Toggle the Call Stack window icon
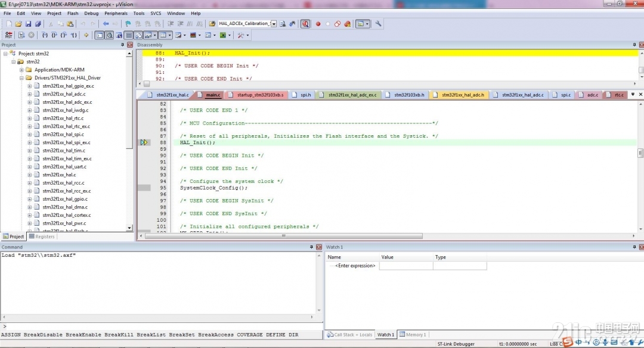The height and width of the screenshot is (348, 644). click(x=138, y=35)
